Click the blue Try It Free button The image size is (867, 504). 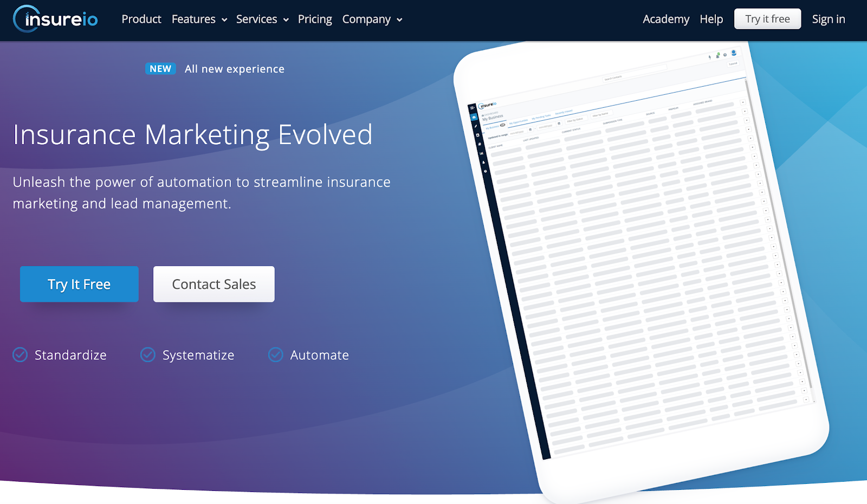pos(79,284)
